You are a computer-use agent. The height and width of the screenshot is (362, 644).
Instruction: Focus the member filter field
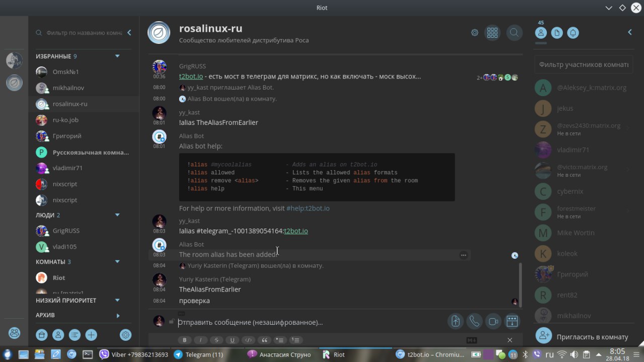[x=584, y=64]
